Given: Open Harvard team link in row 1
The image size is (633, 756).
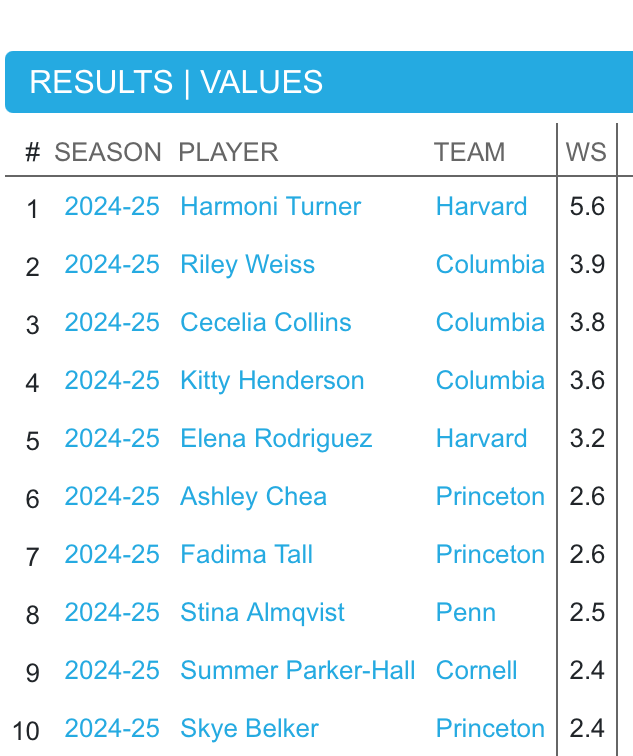Looking at the screenshot, I should (x=481, y=206).
